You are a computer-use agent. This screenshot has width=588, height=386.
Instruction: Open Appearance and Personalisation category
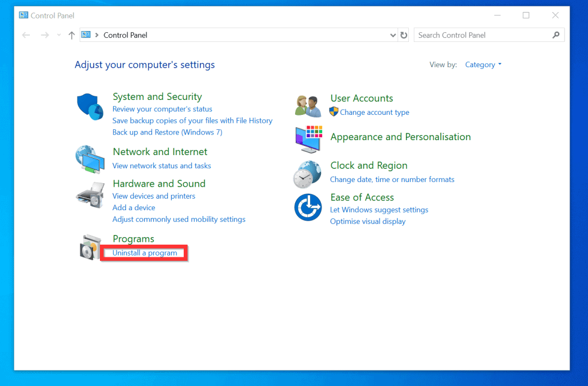coord(400,137)
